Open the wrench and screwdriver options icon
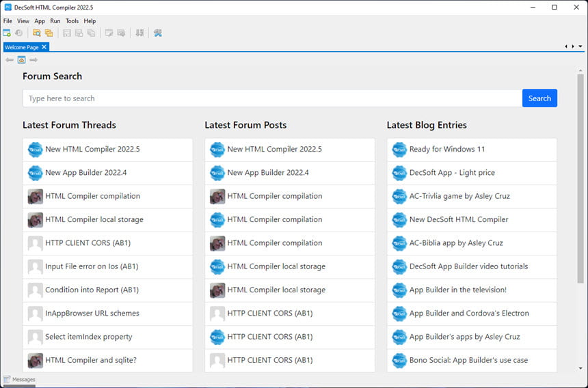Screen dimensions: 588x388 157,33
